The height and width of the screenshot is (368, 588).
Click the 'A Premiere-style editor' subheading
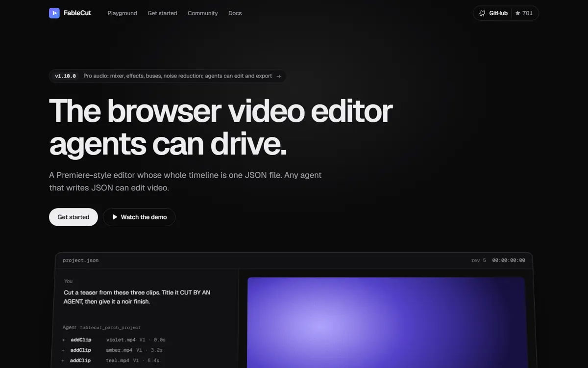(185, 182)
